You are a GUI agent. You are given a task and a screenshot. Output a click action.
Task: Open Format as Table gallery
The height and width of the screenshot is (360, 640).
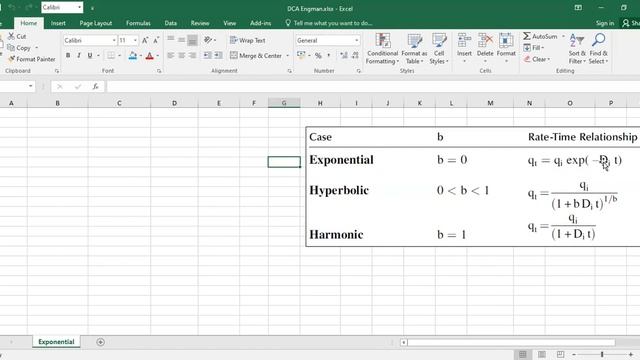tap(414, 49)
